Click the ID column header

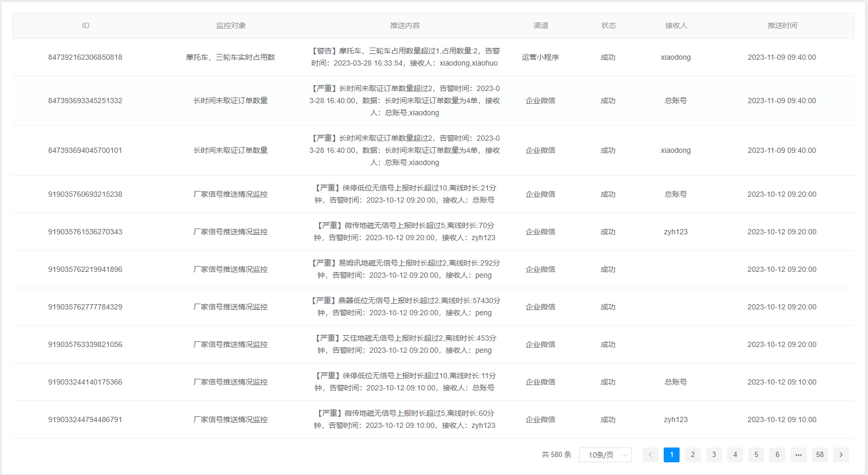pos(85,25)
